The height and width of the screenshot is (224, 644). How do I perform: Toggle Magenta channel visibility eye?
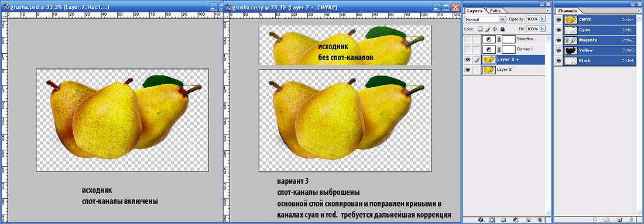559,40
